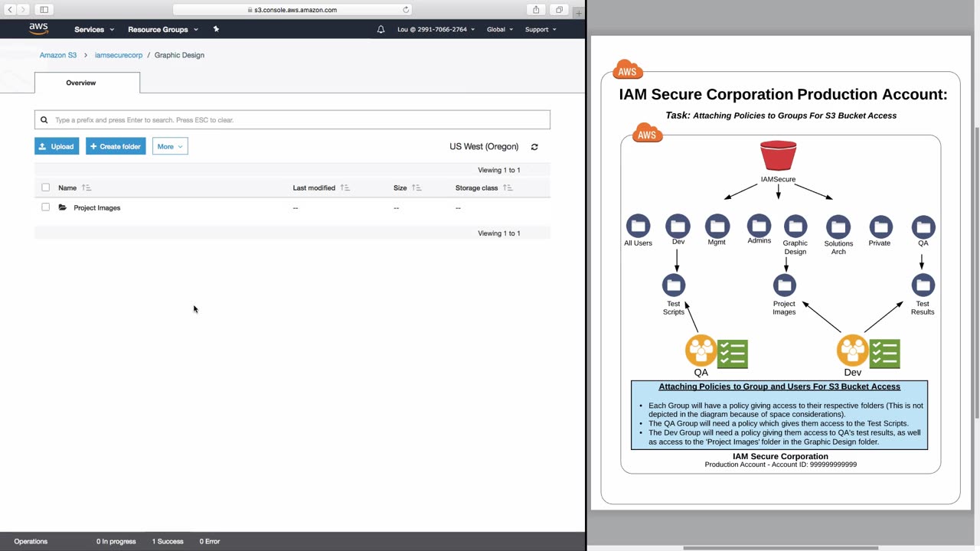This screenshot has width=980, height=551.
Task: Expand the Support menu
Action: point(541,29)
